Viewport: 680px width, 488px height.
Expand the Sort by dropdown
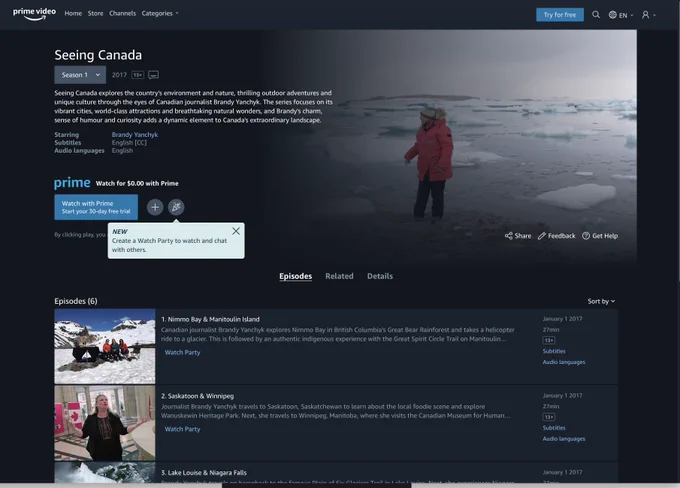pyautogui.click(x=601, y=301)
